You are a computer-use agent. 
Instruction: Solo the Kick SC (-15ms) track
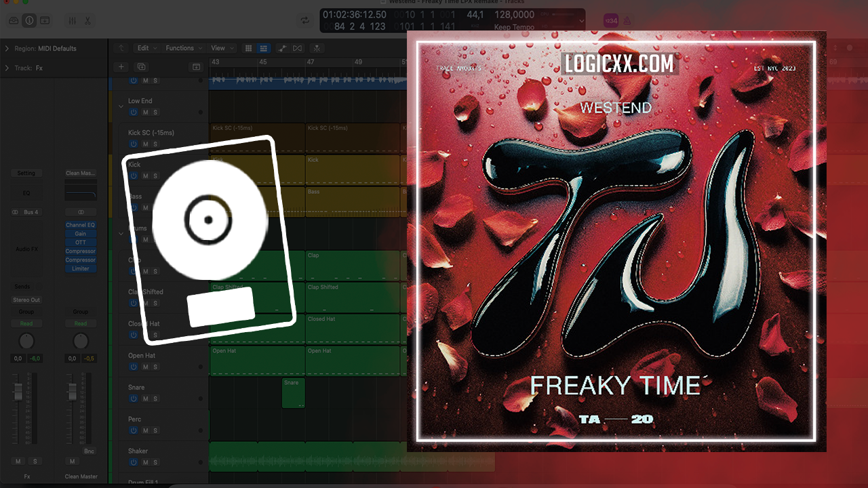[x=155, y=144]
